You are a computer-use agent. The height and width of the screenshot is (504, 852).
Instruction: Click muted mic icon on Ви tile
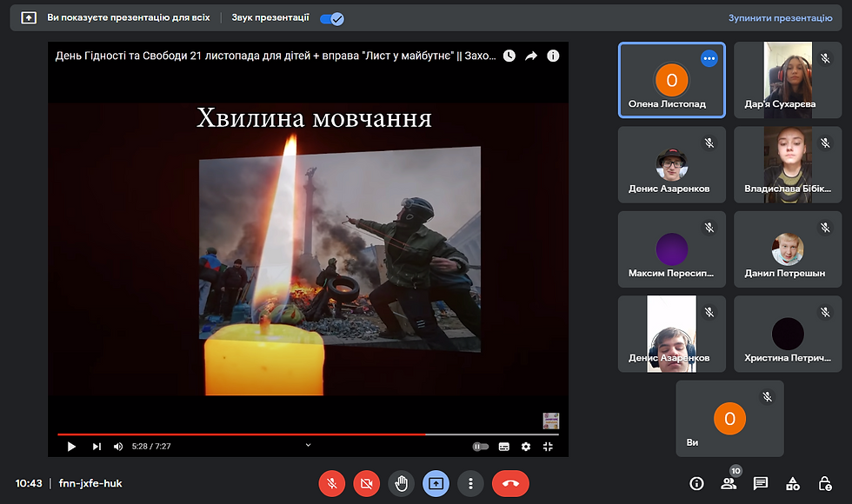pos(767,397)
